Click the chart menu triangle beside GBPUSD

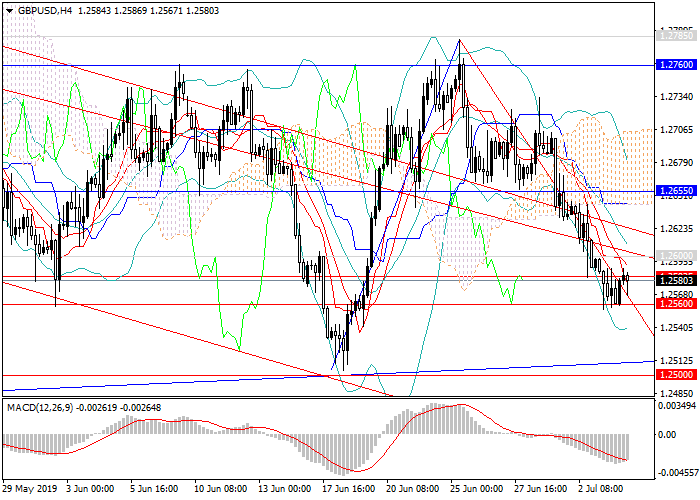click(7, 9)
